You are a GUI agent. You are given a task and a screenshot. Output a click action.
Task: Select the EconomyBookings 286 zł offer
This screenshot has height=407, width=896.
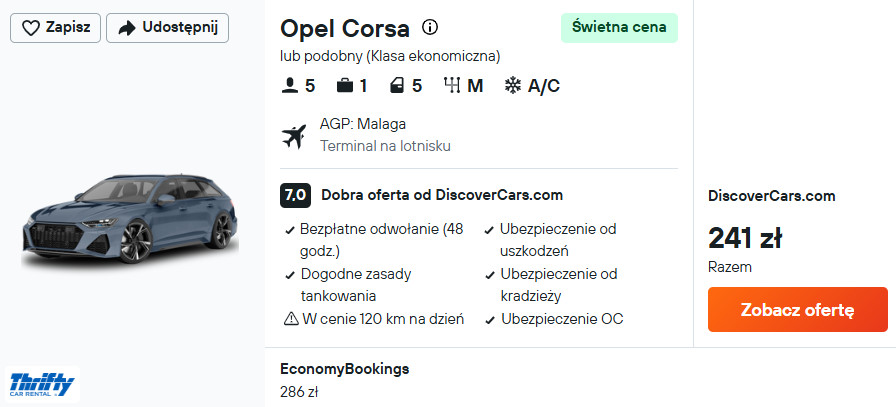click(345, 380)
